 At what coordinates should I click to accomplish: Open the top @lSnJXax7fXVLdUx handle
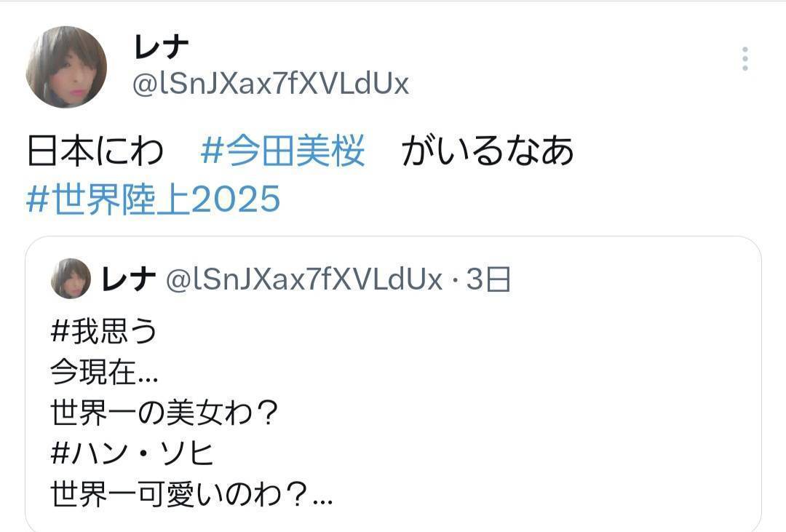[x=271, y=84]
